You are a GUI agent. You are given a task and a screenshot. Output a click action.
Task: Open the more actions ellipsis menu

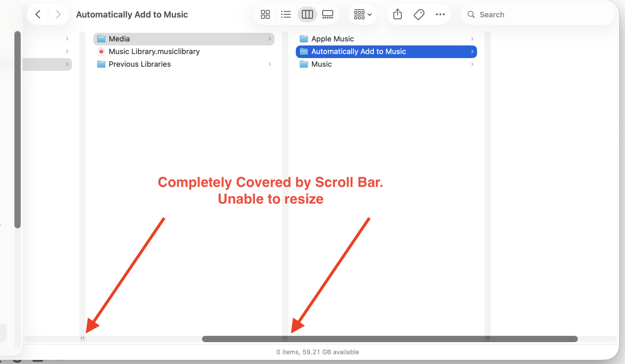coord(440,14)
